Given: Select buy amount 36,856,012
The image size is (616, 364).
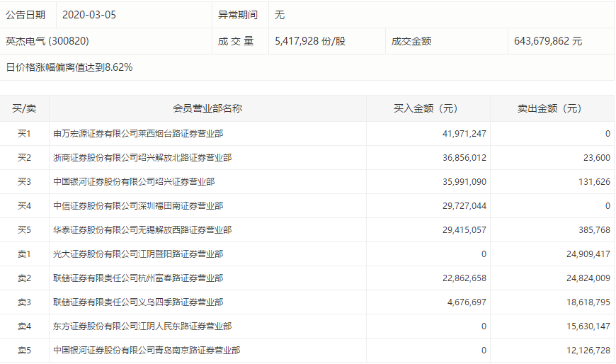Looking at the screenshot, I should click(x=464, y=158).
